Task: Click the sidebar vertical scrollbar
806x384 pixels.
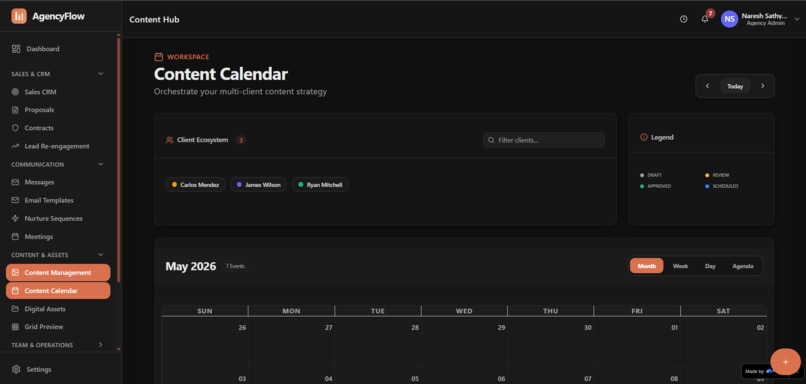Action: click(x=119, y=159)
